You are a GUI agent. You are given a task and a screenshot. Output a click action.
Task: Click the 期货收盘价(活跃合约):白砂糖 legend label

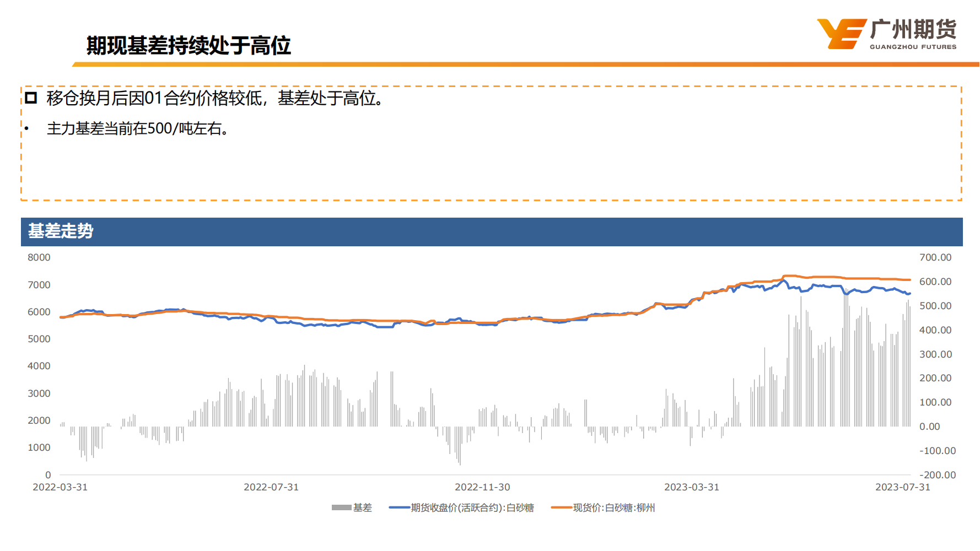472,507
